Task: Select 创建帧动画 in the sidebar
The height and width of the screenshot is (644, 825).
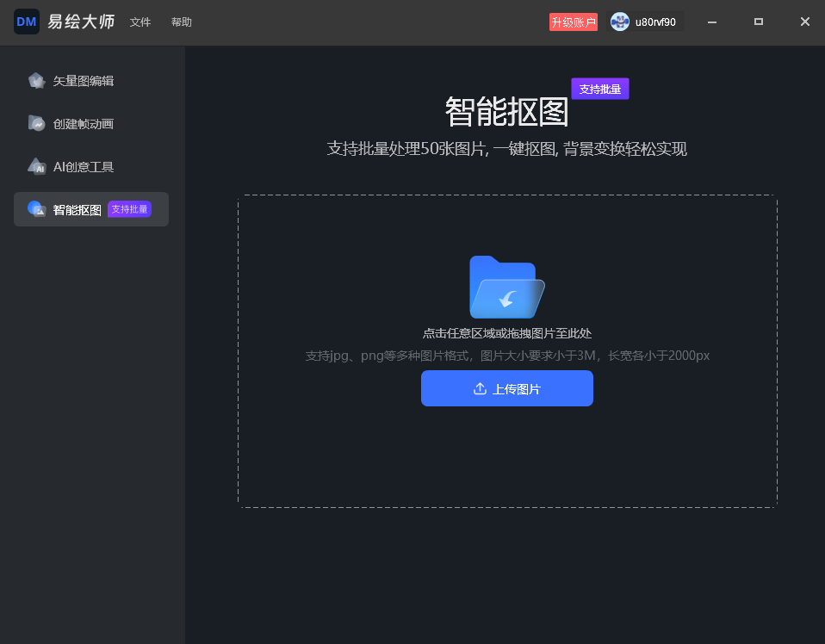Action: [91, 124]
